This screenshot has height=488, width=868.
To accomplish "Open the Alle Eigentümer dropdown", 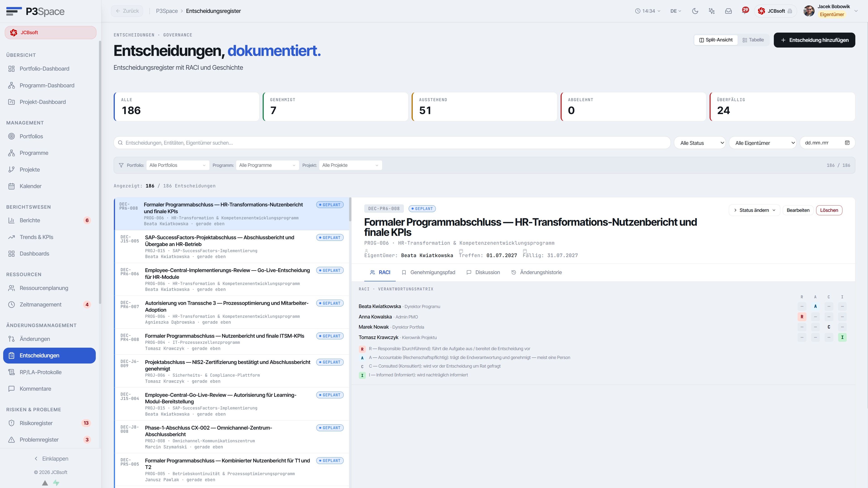I will pyautogui.click(x=762, y=143).
